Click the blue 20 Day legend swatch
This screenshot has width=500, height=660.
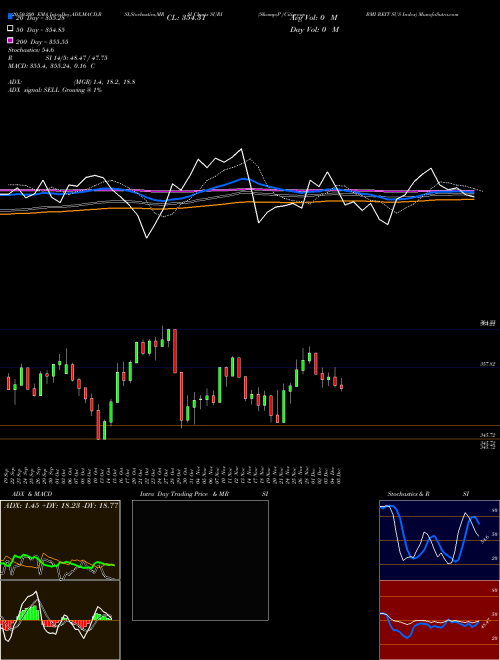tap(10, 16)
